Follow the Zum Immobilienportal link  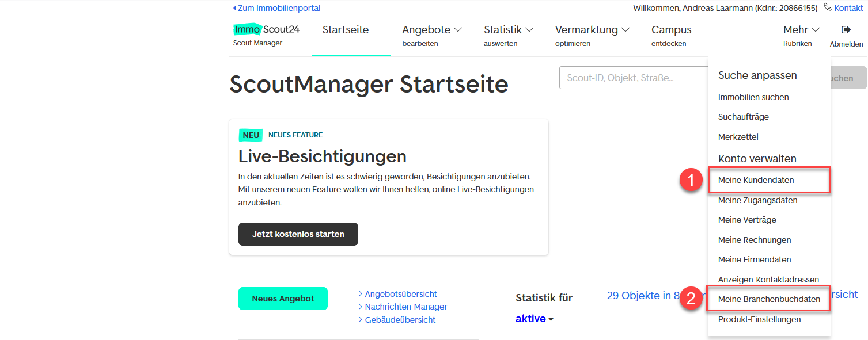coord(279,8)
